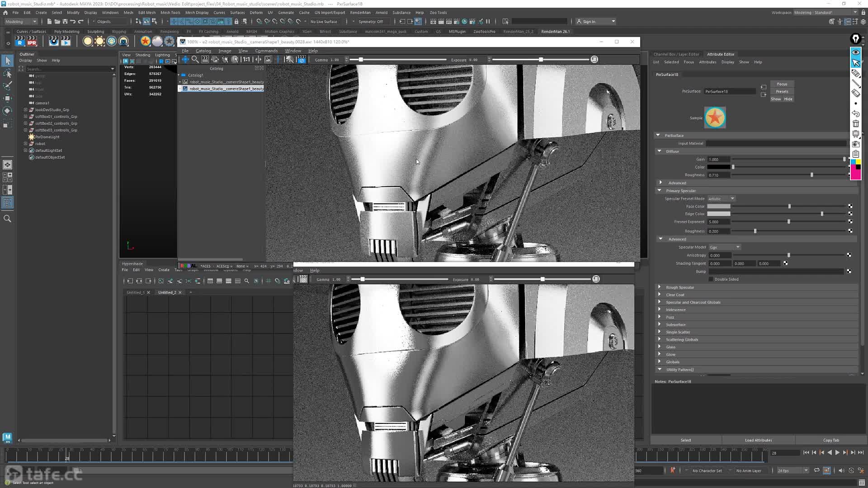Start IPR rendering from the shelf
The height and width of the screenshot is (488, 868).
(32, 42)
